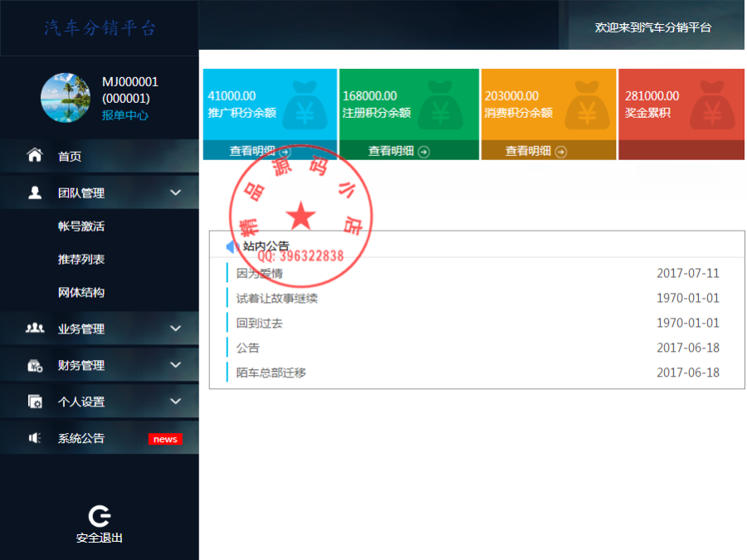Expand the 业务管理 menu chevron
The image size is (747, 560).
(175, 328)
